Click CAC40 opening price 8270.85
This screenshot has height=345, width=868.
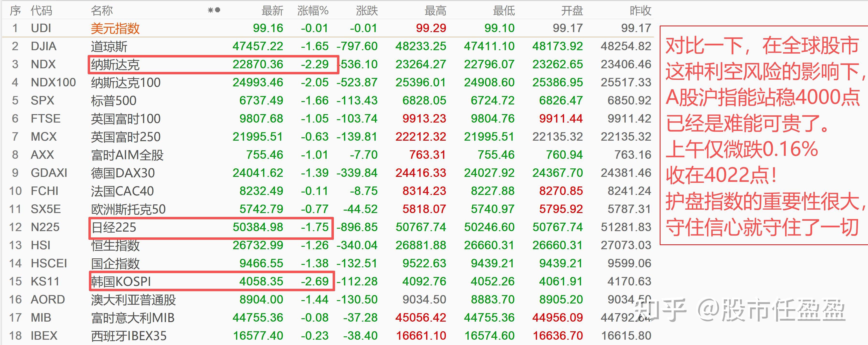[x=561, y=191]
